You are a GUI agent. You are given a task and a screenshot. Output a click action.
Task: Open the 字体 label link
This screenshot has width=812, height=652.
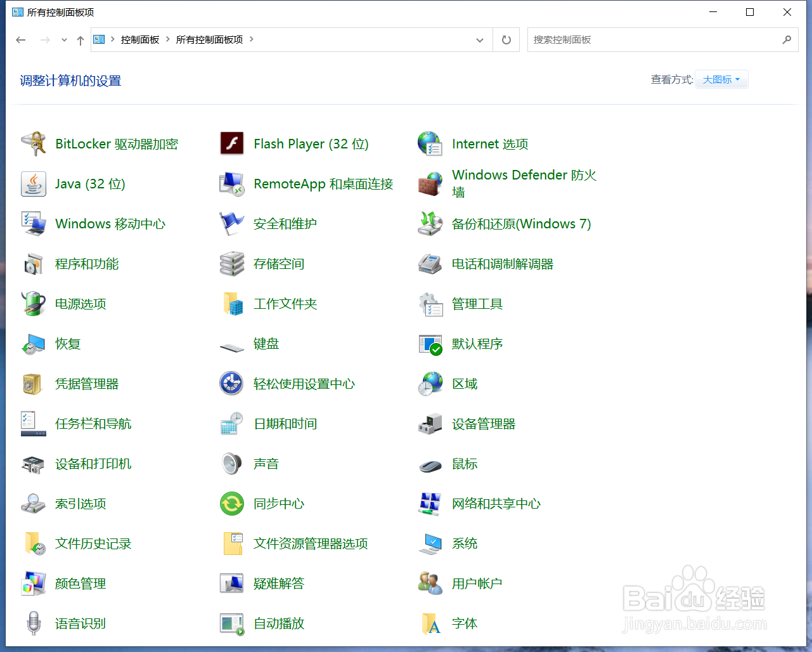click(x=465, y=623)
